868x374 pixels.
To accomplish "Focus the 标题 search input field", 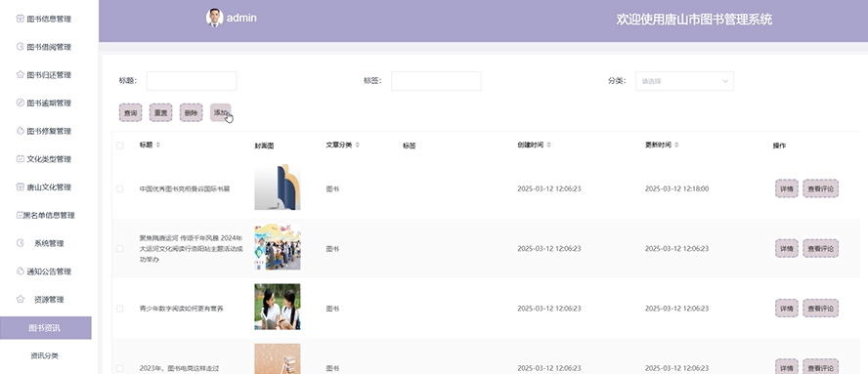I will 192,81.
